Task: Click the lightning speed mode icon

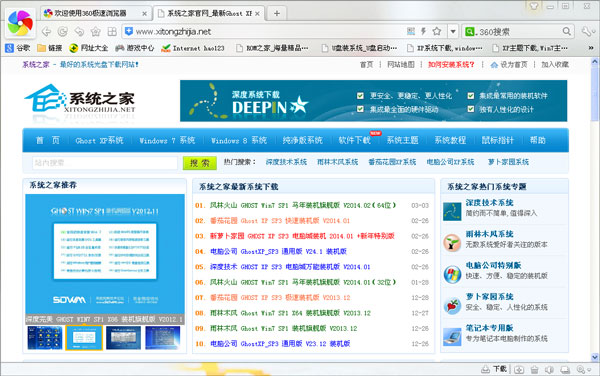Action: pos(424,31)
